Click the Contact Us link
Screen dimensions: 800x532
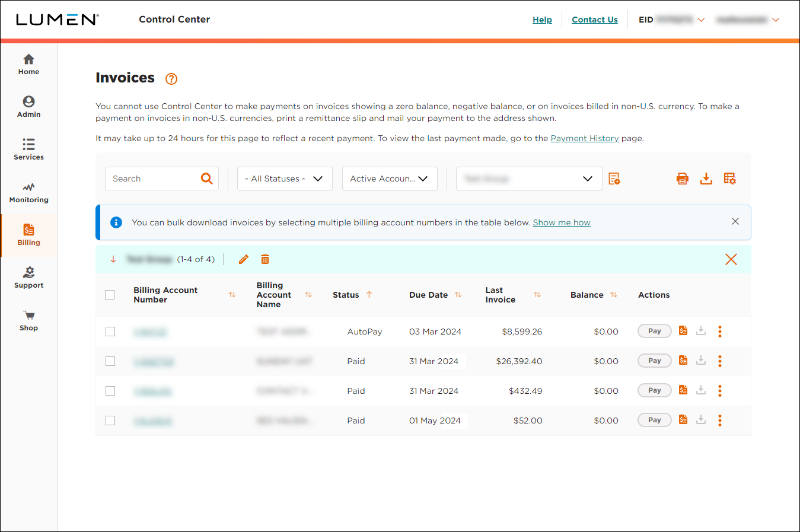[595, 20]
